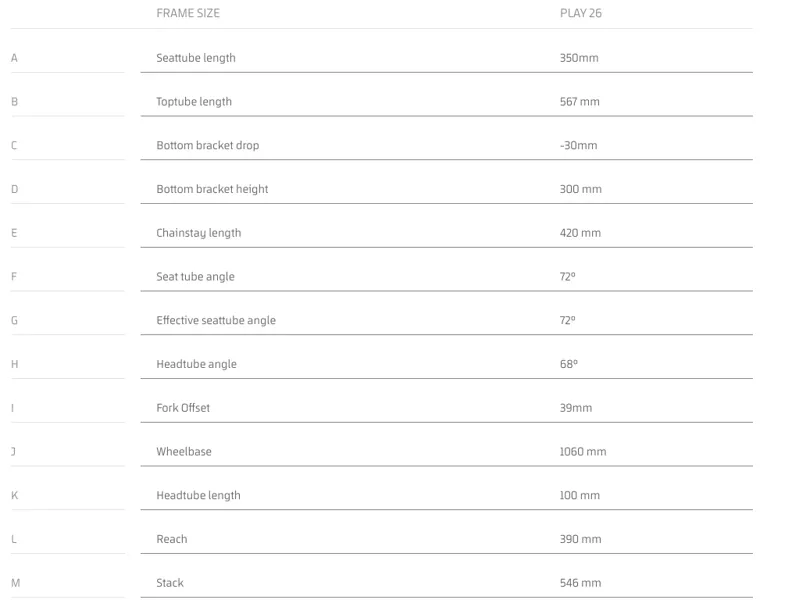Select the Fork Offset row label
The height and width of the screenshot is (607, 800).
click(183, 408)
